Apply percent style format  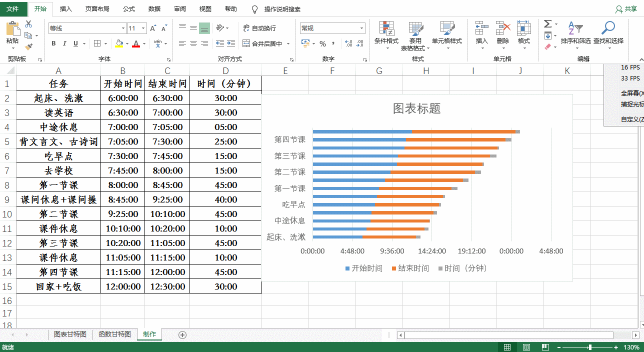(x=322, y=43)
